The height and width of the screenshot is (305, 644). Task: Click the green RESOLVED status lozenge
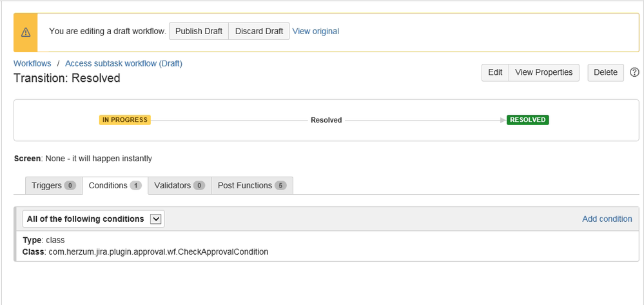click(528, 120)
